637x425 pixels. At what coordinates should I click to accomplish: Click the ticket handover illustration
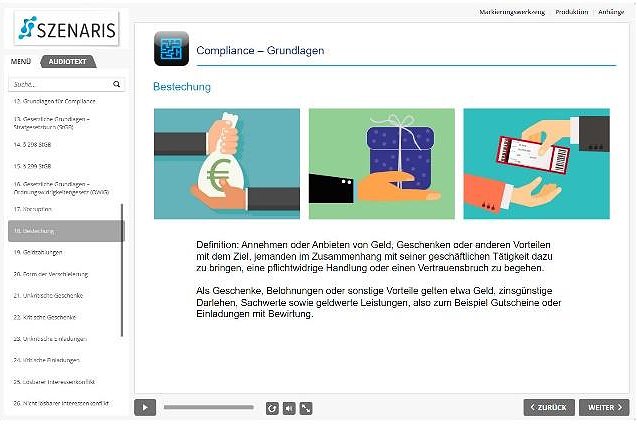coord(536,164)
